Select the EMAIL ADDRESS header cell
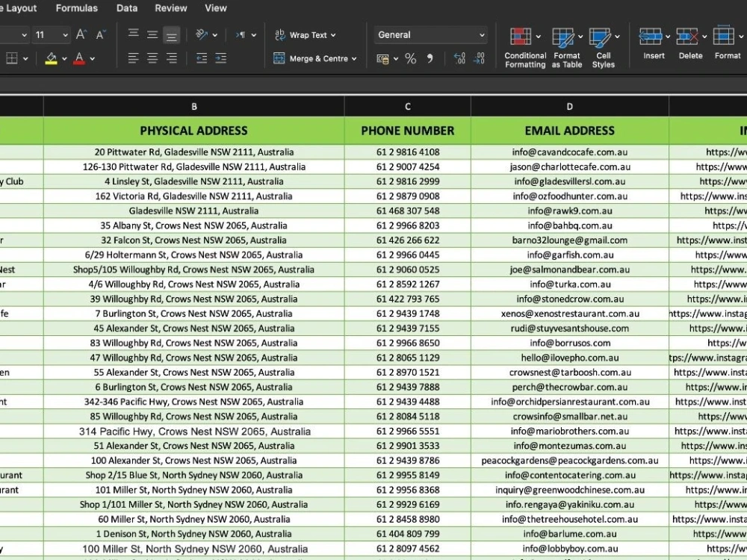This screenshot has height=560, width=747. pos(570,131)
